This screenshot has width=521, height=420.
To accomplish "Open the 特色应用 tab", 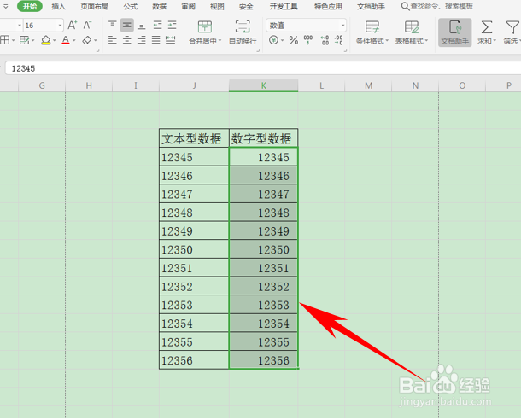I will pyautogui.click(x=328, y=6).
